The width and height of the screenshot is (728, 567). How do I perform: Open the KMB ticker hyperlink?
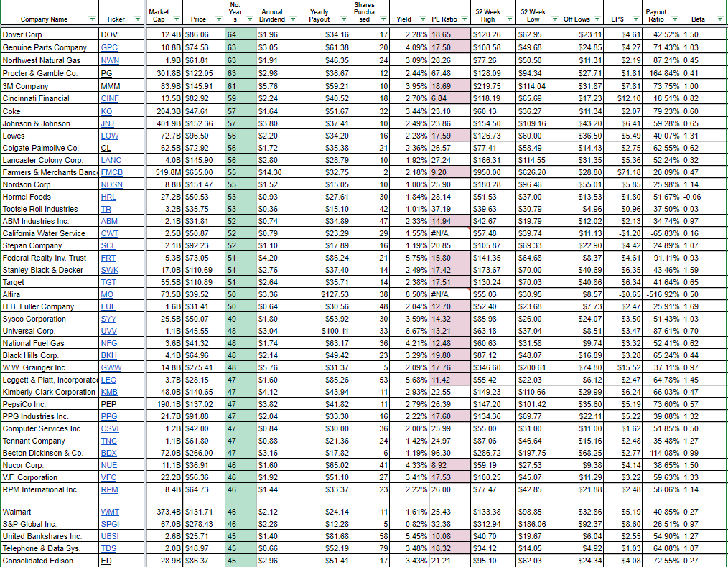pyautogui.click(x=110, y=392)
